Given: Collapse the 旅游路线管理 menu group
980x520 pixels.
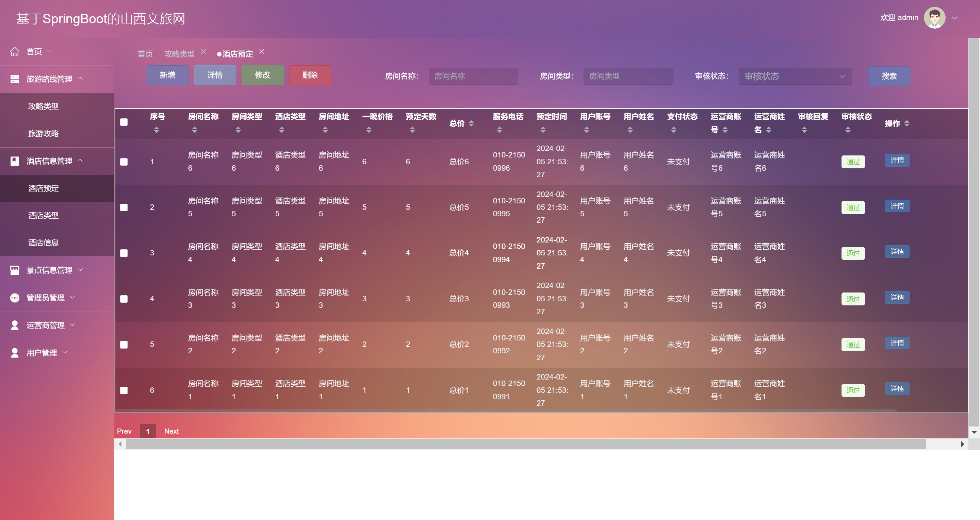Looking at the screenshot, I should pos(80,79).
